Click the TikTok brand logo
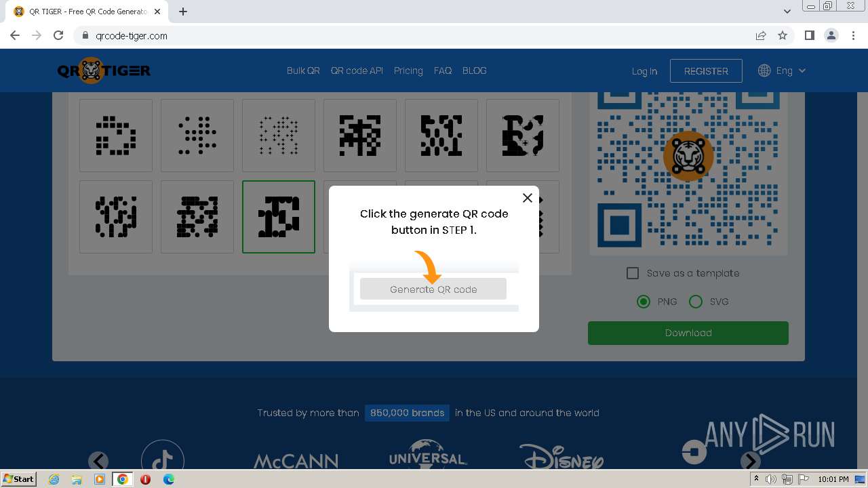Screen dimensions: 868x488 pos(162,455)
